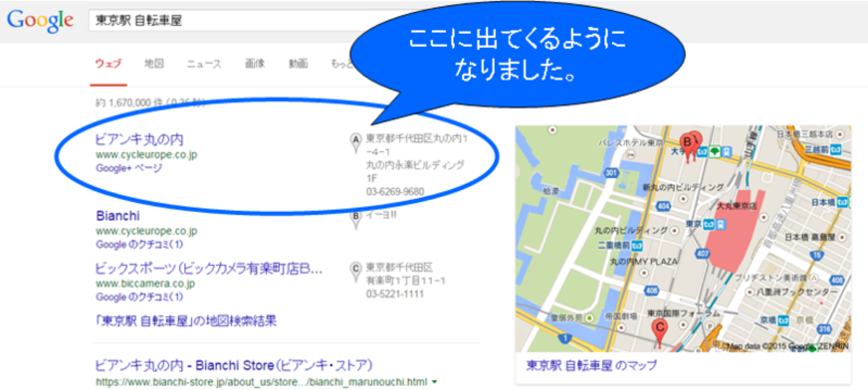Screen dimensions: 868x390
Task: Click www.cycleurope.co.jp under ビアンキ丸の内
Action: tap(146, 155)
